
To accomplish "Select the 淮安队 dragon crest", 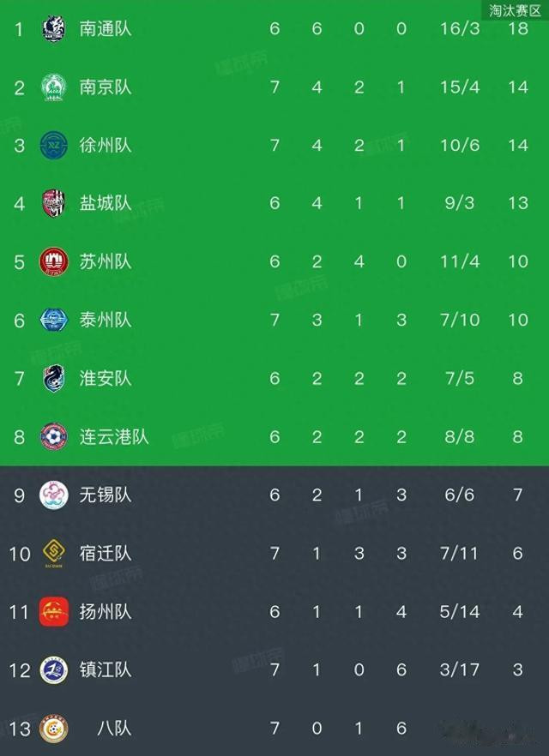I will pos(53,379).
